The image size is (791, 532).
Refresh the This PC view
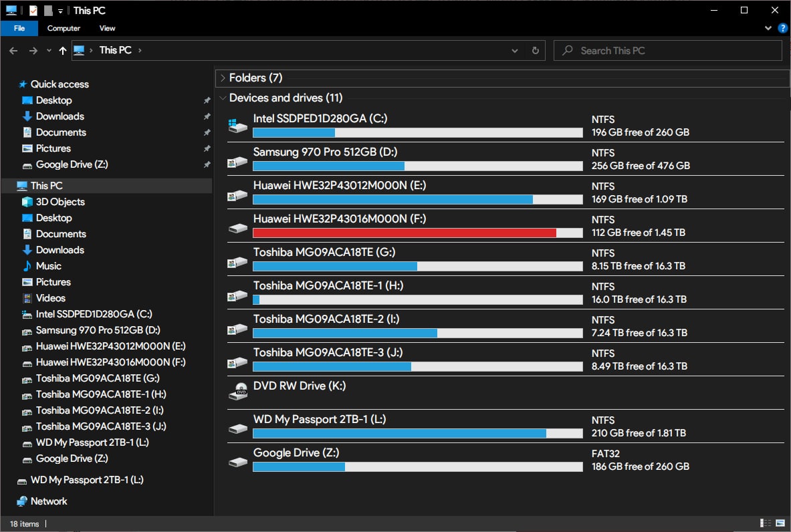pos(535,50)
